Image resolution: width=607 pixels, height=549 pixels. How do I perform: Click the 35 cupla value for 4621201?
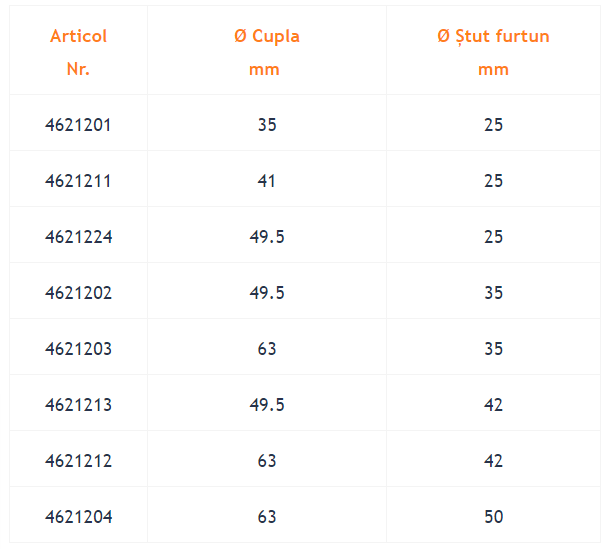click(x=267, y=125)
